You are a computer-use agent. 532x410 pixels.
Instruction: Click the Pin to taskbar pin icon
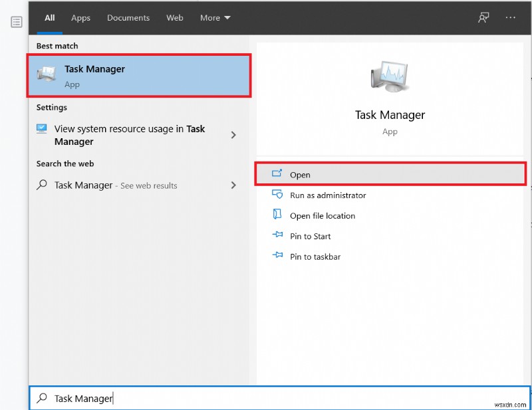277,256
